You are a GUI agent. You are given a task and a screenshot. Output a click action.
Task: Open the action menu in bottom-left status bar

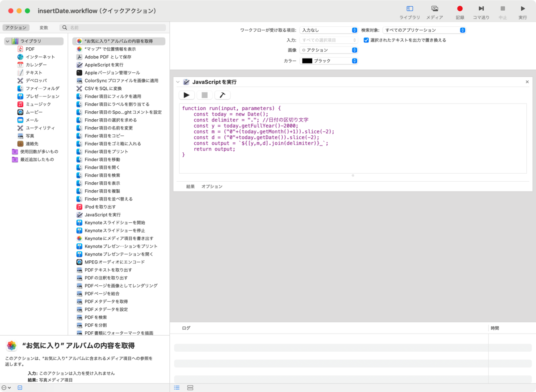6,388
